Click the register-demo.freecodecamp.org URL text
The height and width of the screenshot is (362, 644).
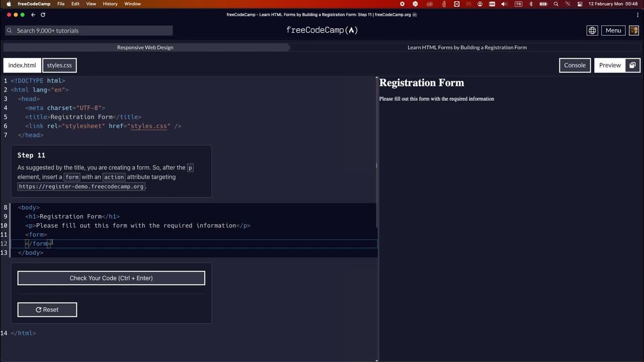[x=82, y=187]
